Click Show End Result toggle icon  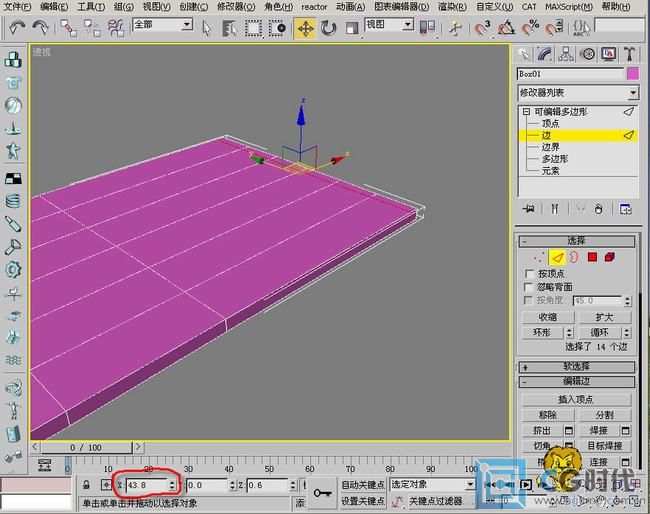555,209
